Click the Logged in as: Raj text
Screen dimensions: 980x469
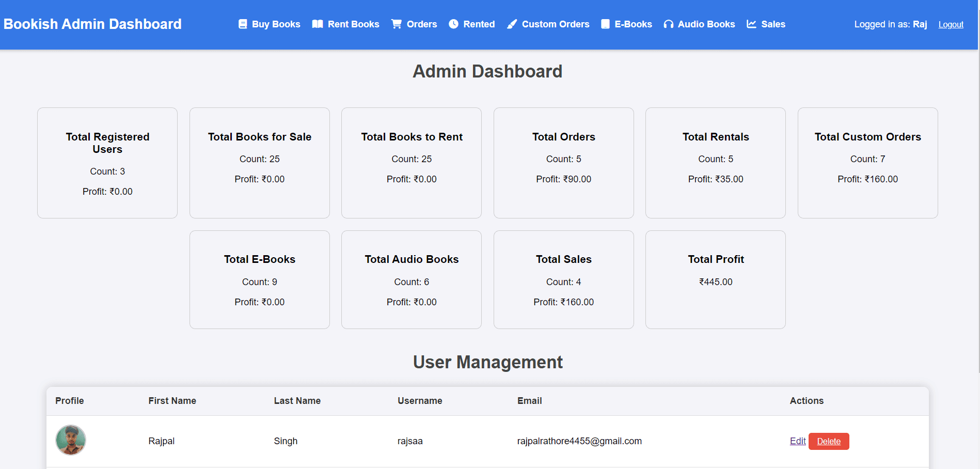click(891, 24)
